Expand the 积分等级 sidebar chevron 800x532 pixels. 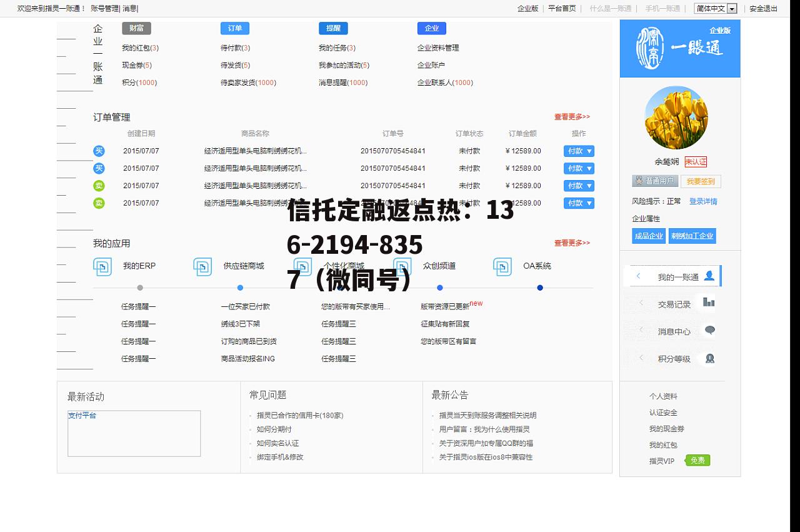point(641,358)
